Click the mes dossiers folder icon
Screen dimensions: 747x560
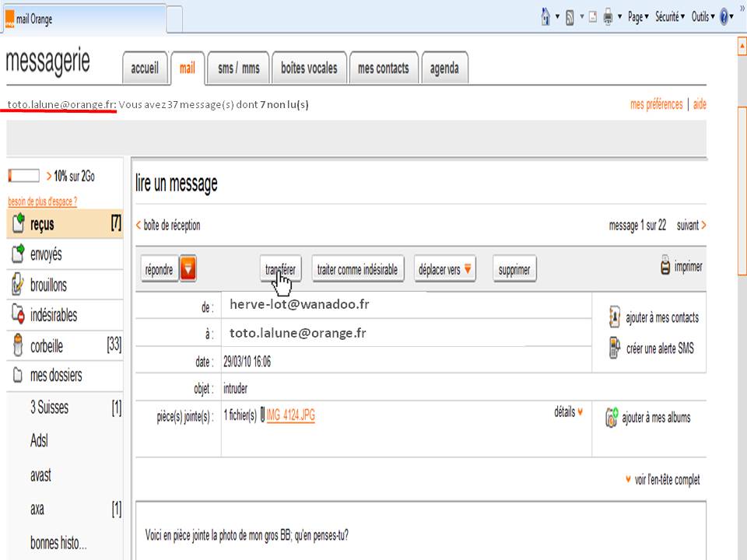18,375
